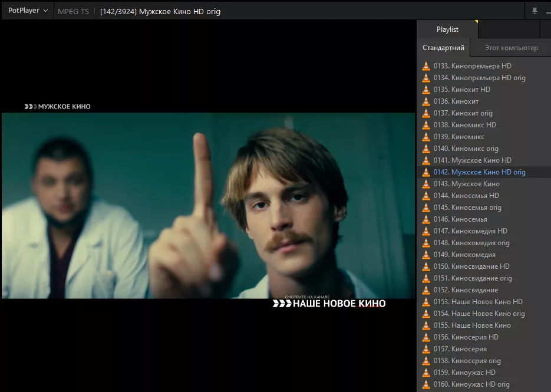Screen dimensions: 551x392
Task: Click VLC cone icon beside 0154. Наше Новое Кино orig
Action: (x=426, y=314)
